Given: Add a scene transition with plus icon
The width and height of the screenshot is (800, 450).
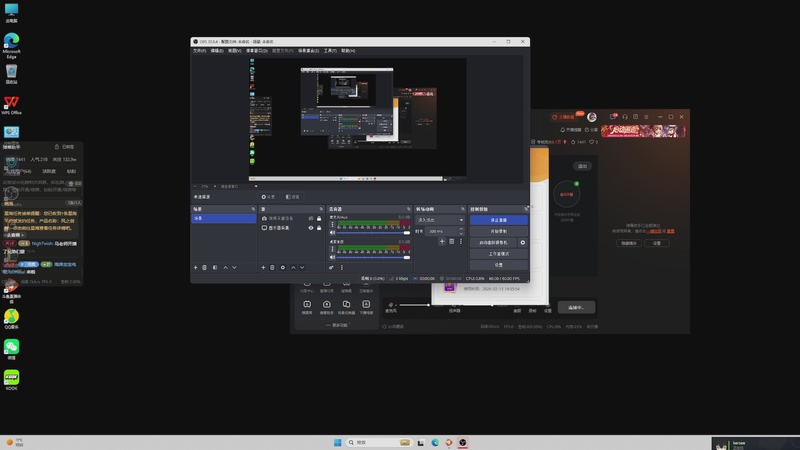Looking at the screenshot, I should point(442,241).
